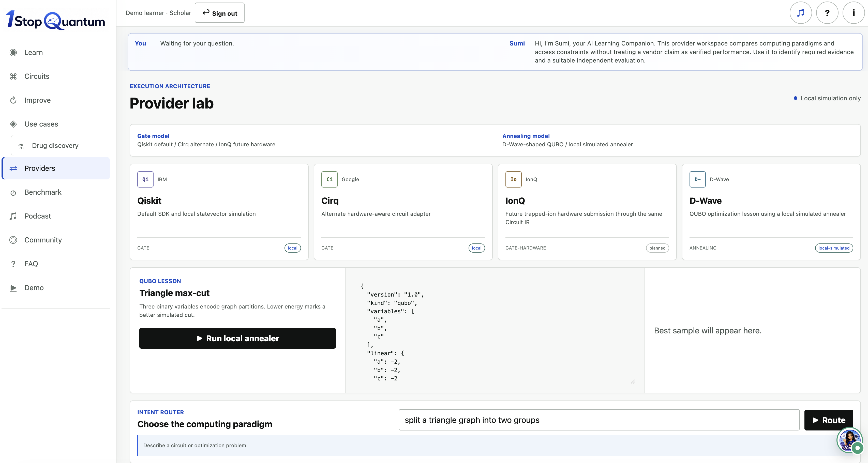868x463 pixels.
Task: Run the local annealer
Action: [237, 338]
